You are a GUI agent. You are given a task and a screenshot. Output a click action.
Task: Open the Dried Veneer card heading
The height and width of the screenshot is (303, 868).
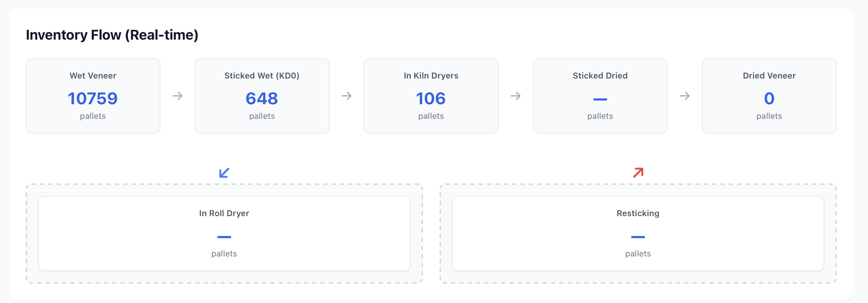click(x=769, y=76)
